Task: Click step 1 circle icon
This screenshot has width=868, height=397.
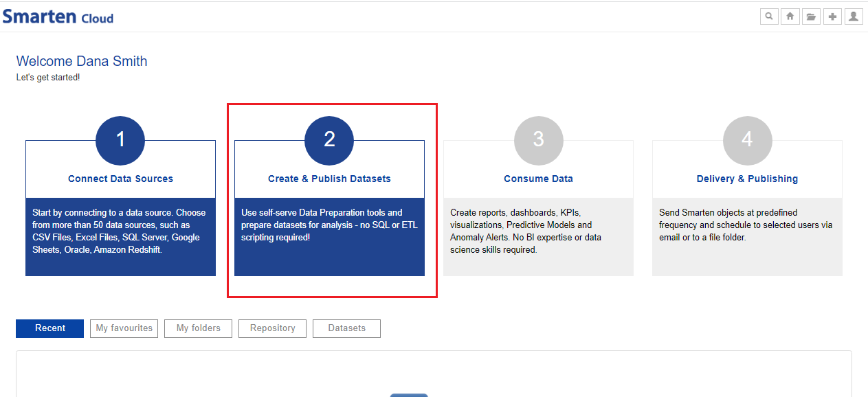Action: pos(120,141)
